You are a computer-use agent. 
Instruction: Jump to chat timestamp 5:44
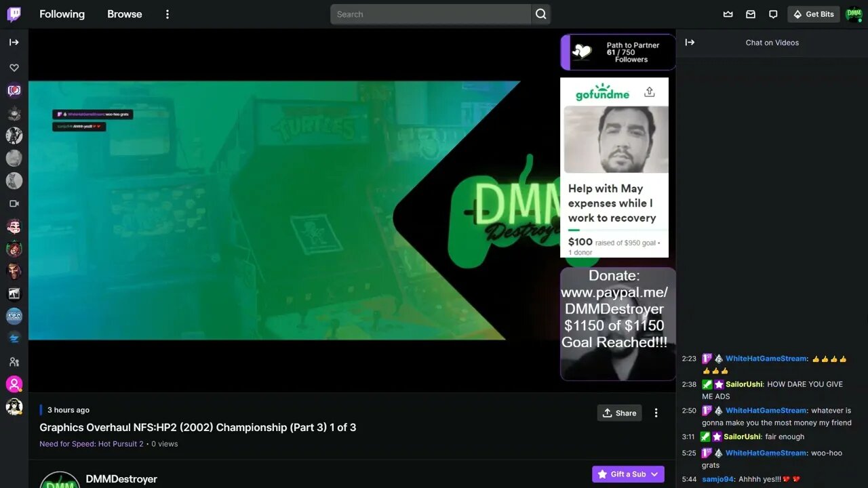(689, 480)
